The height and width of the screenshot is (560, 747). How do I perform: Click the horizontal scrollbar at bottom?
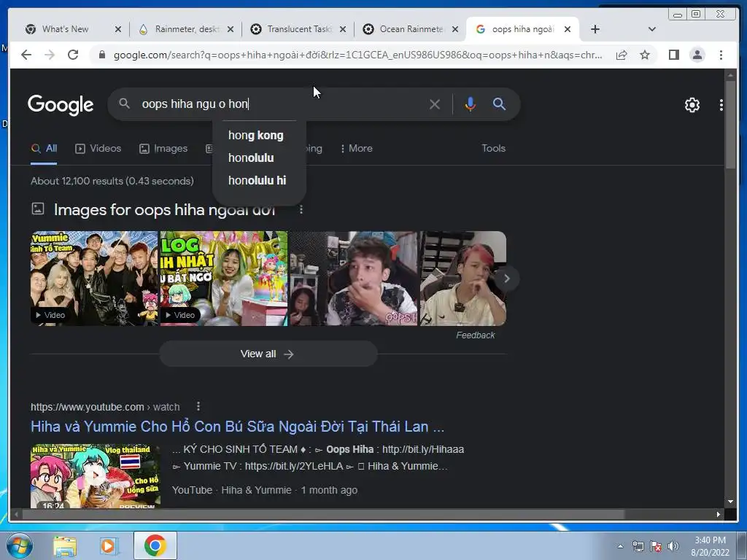324,514
